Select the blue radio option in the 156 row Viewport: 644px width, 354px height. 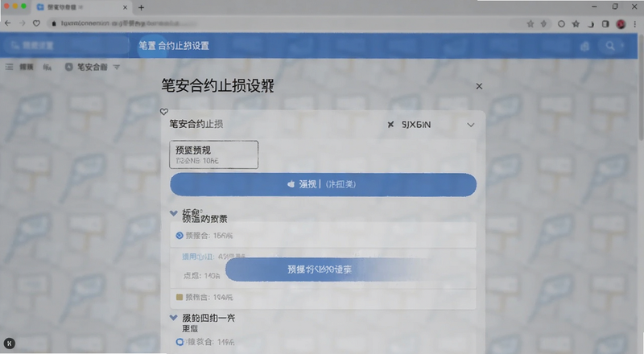[x=179, y=235]
